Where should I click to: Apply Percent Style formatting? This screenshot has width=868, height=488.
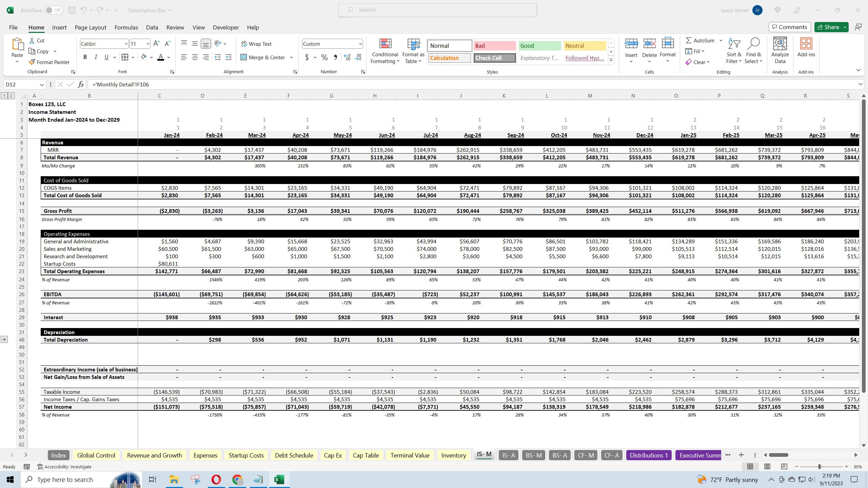click(324, 57)
